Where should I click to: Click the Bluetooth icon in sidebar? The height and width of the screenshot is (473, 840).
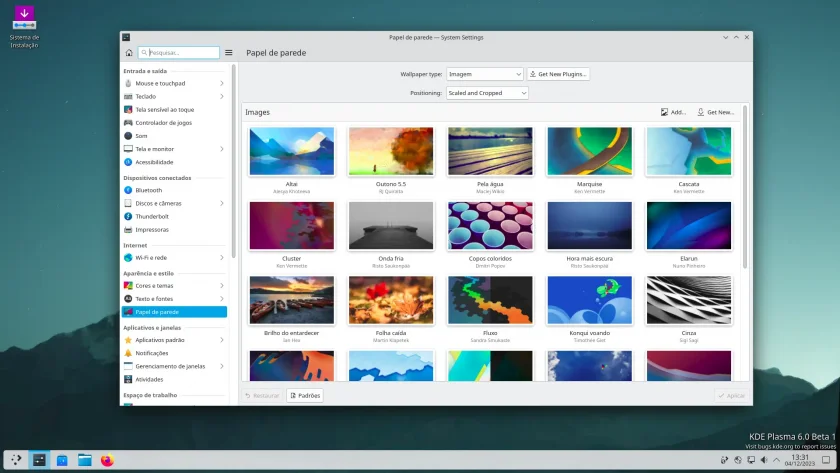[128, 190]
